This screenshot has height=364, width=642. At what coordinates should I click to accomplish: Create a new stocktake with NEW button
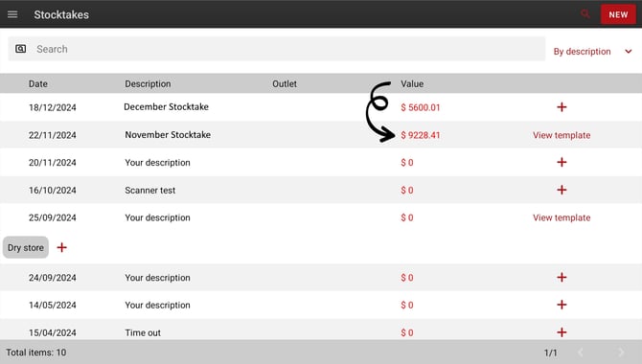pyautogui.click(x=618, y=14)
